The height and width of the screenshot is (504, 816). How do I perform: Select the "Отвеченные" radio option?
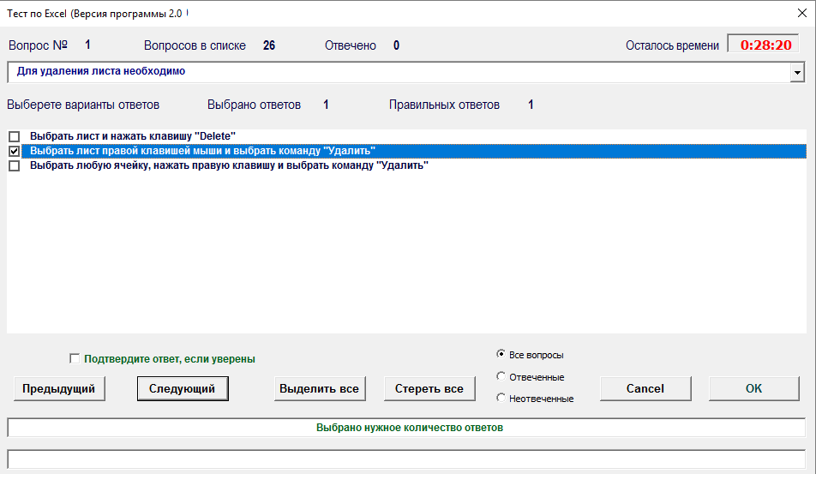[x=501, y=376]
